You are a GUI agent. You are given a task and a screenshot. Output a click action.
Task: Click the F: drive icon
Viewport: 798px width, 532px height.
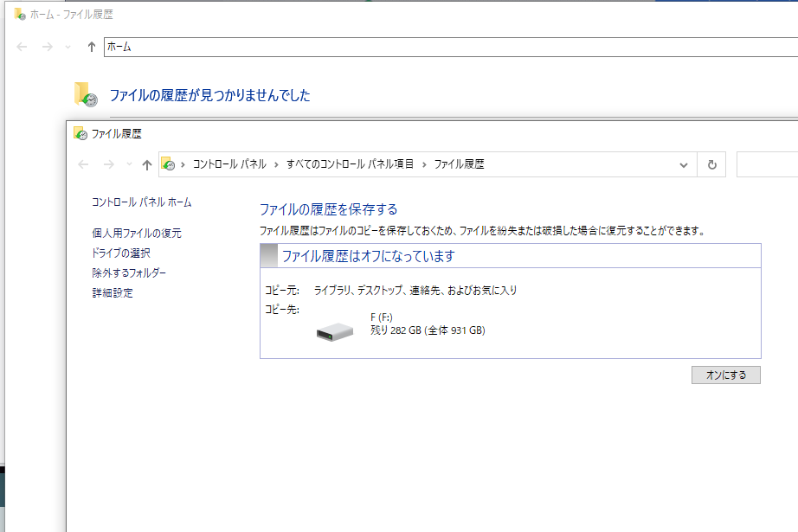(x=335, y=331)
